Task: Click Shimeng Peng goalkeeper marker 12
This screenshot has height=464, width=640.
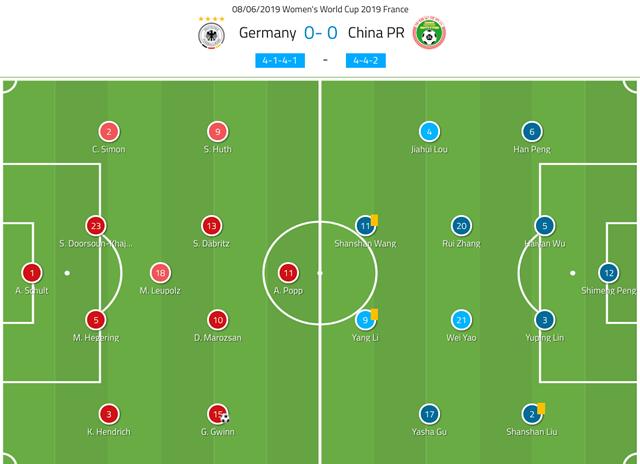Action: click(x=607, y=272)
